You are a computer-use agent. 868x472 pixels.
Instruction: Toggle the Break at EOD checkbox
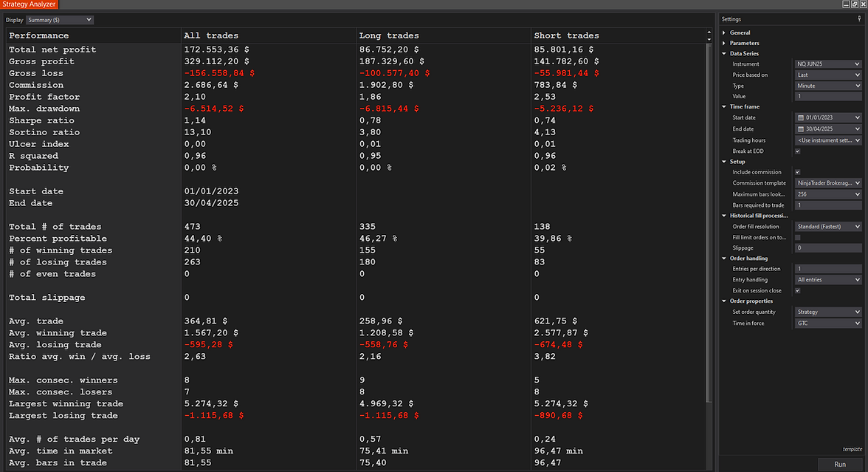[x=798, y=151]
